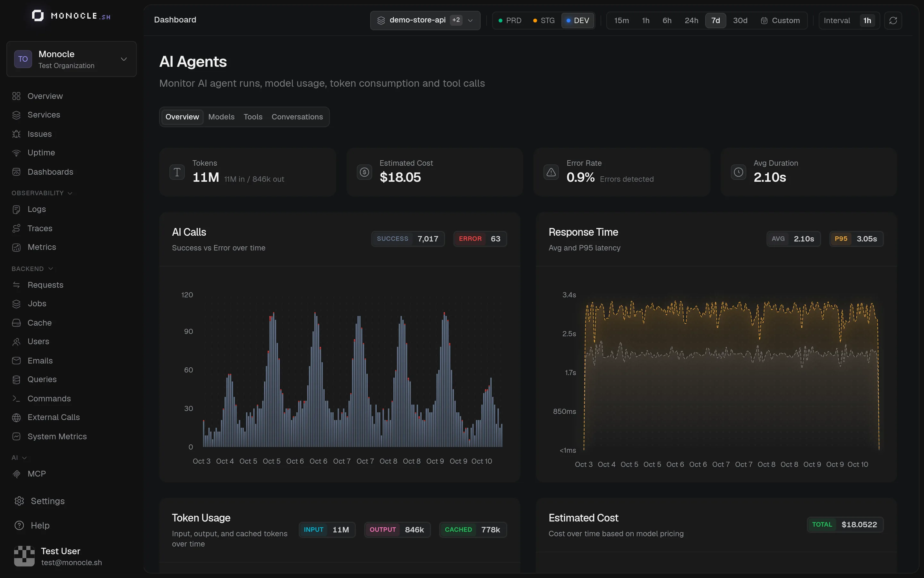Open the Interval 1h selector
924x578 pixels.
849,20
